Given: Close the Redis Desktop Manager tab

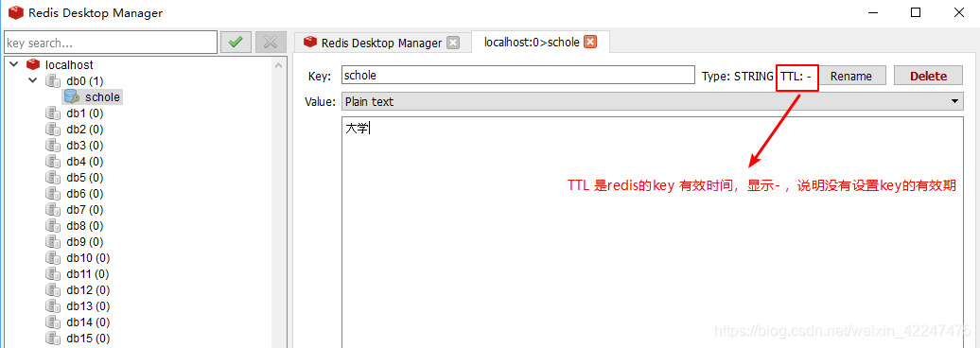Looking at the screenshot, I should pyautogui.click(x=453, y=43).
